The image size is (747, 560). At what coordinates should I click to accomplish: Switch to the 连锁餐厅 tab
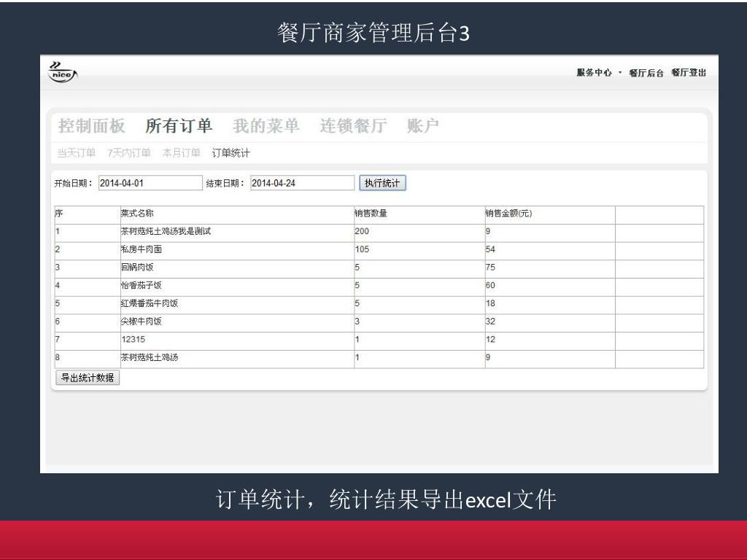(x=353, y=125)
